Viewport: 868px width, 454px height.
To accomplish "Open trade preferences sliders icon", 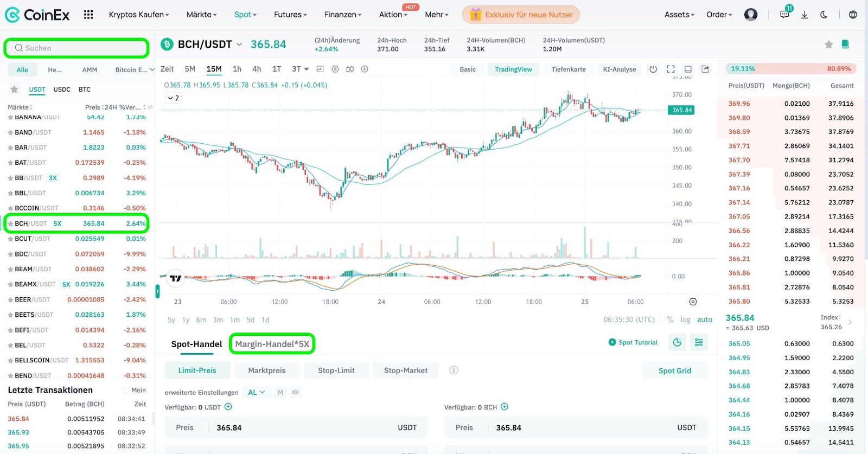I will (x=699, y=342).
